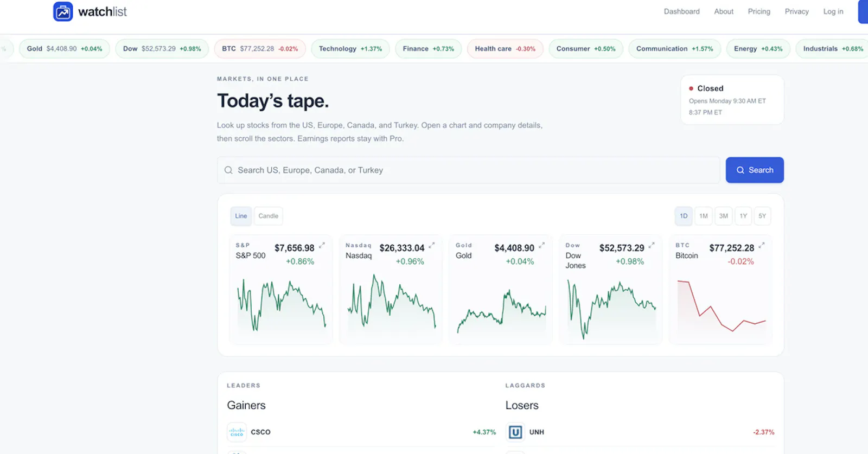Switch chart style to Line

tap(241, 216)
